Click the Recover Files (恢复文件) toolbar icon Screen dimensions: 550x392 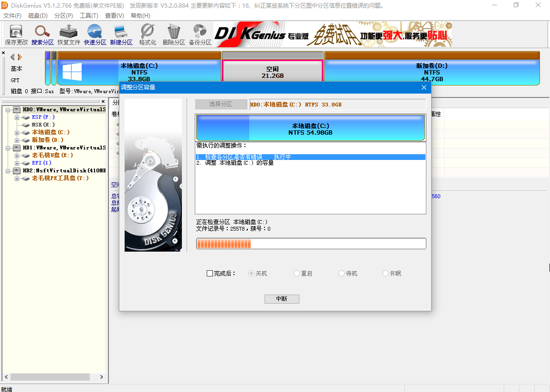pos(69,35)
